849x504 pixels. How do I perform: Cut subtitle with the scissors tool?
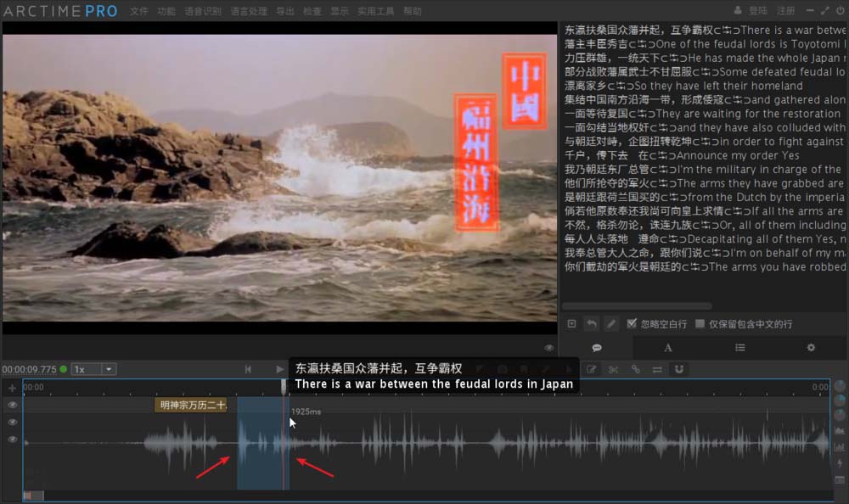click(x=612, y=369)
